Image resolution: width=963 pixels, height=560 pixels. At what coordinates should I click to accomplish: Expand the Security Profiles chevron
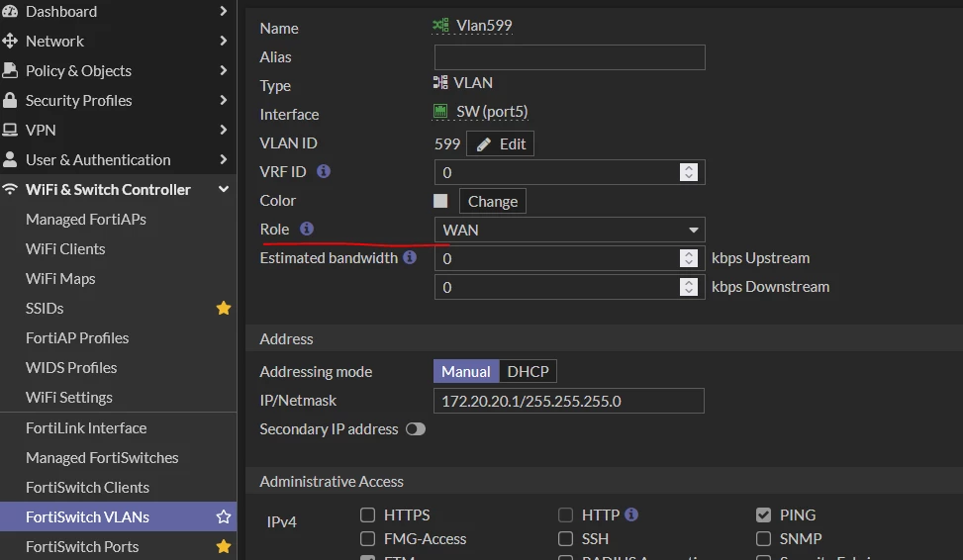tap(223, 100)
